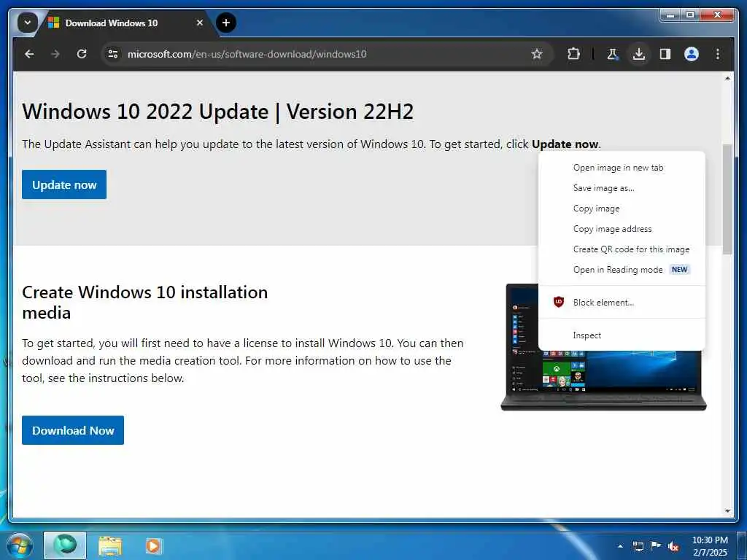The image size is (747, 560).
Task: Go back to the previous page
Action: (29, 54)
